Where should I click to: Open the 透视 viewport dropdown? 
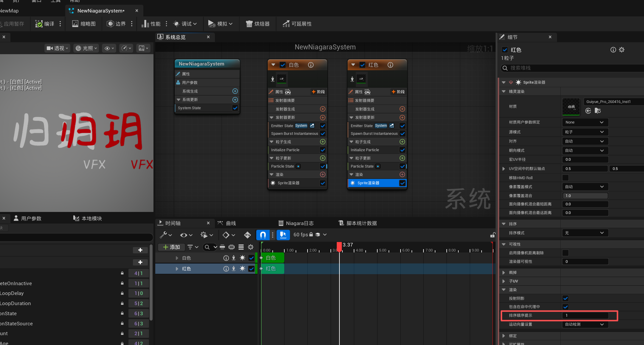coord(57,48)
